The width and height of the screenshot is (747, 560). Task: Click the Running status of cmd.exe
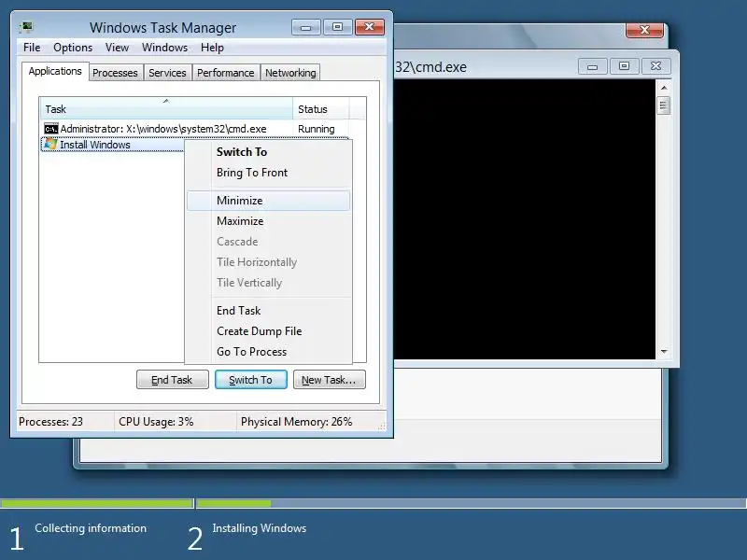tap(317, 129)
